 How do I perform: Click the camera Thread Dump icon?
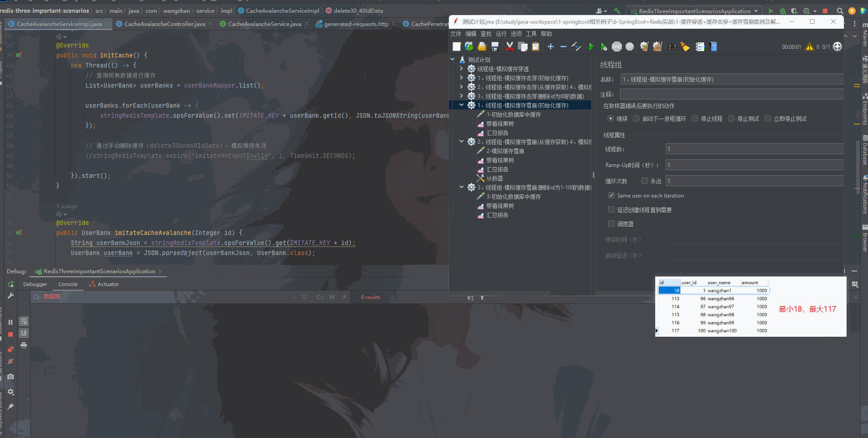click(x=11, y=377)
